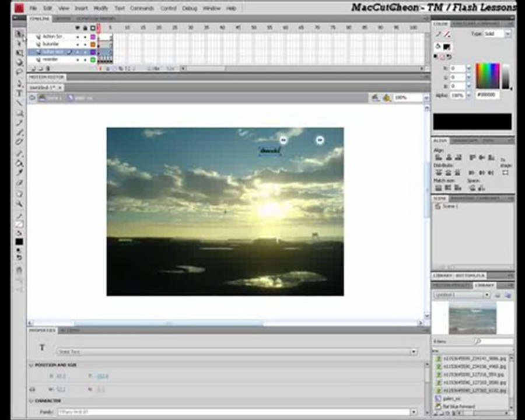Select the Lasso tool
Screen dimensions: 525x420
point(19,72)
